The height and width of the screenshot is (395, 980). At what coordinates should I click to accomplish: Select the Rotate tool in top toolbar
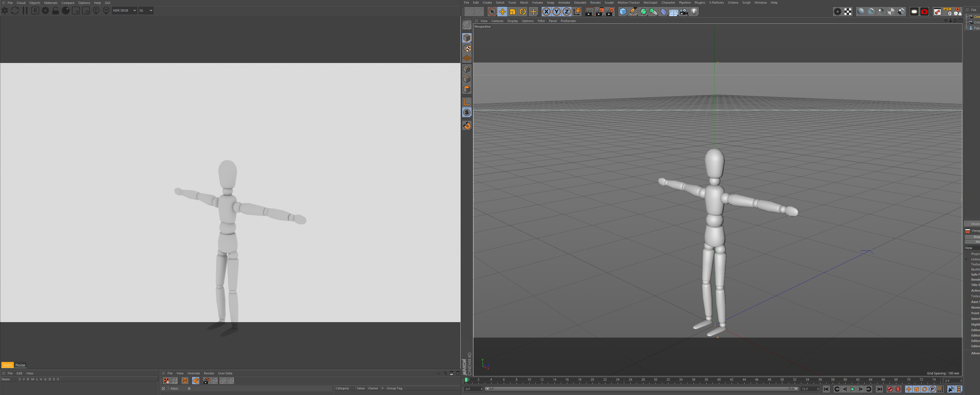[x=523, y=12]
